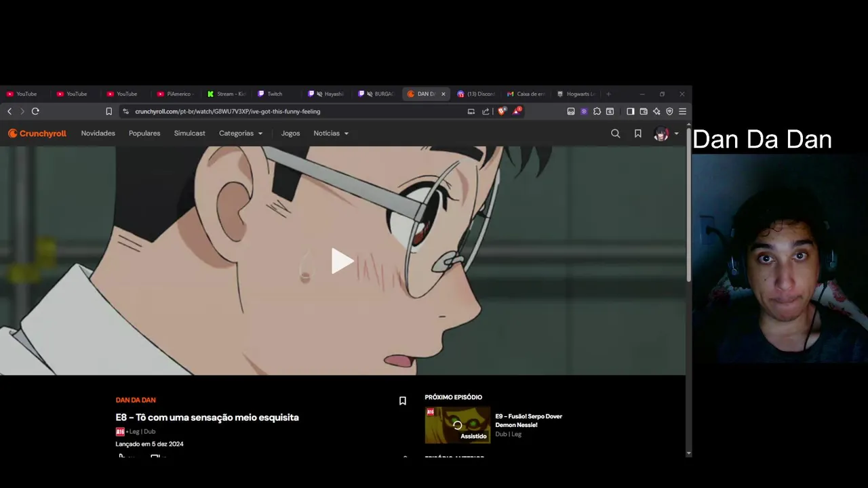Click the browser back arrow

9,111
